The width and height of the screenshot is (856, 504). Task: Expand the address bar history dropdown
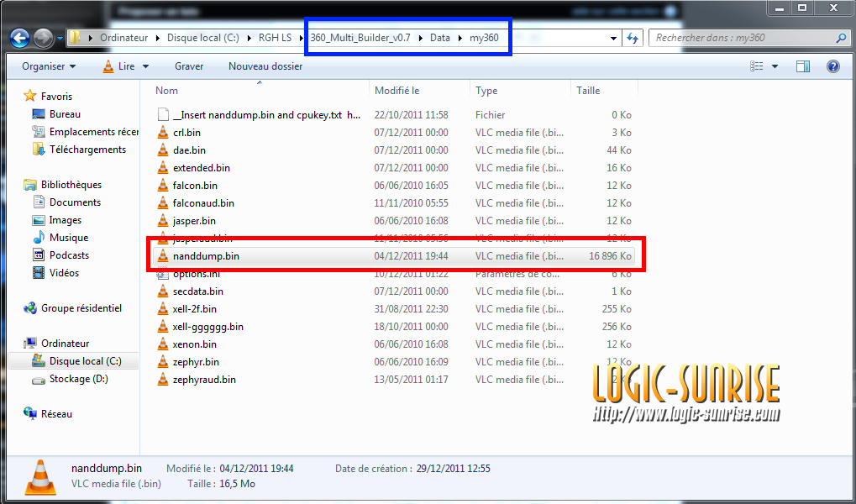coord(612,38)
